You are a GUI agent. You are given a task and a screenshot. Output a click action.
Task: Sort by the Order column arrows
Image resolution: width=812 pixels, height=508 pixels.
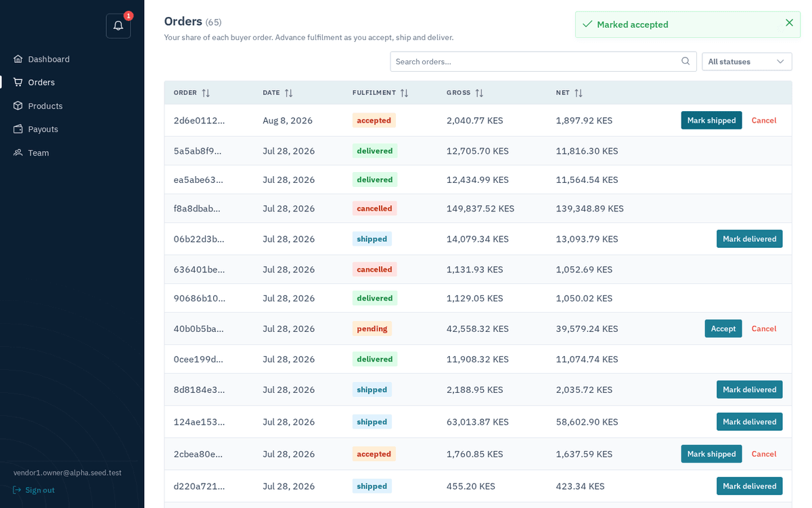[206, 93]
